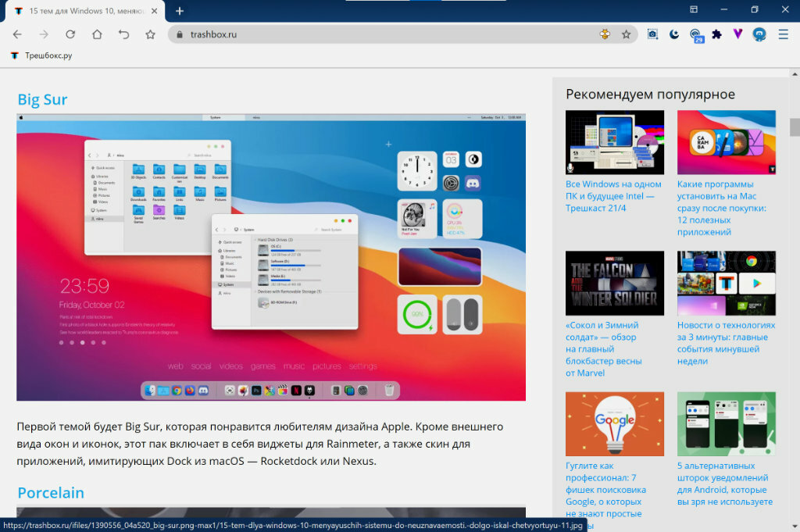This screenshot has height=532, width=800.
Task: Go back to the previous page
Action: pos(17,34)
